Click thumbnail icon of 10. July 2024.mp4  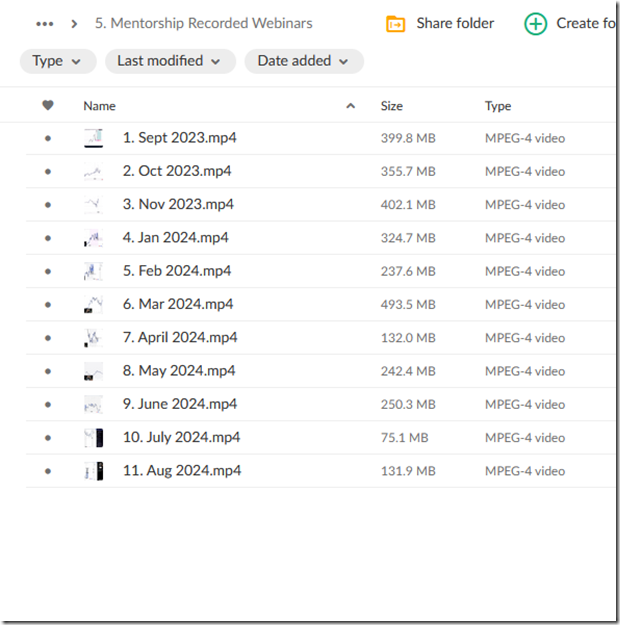[x=93, y=438]
